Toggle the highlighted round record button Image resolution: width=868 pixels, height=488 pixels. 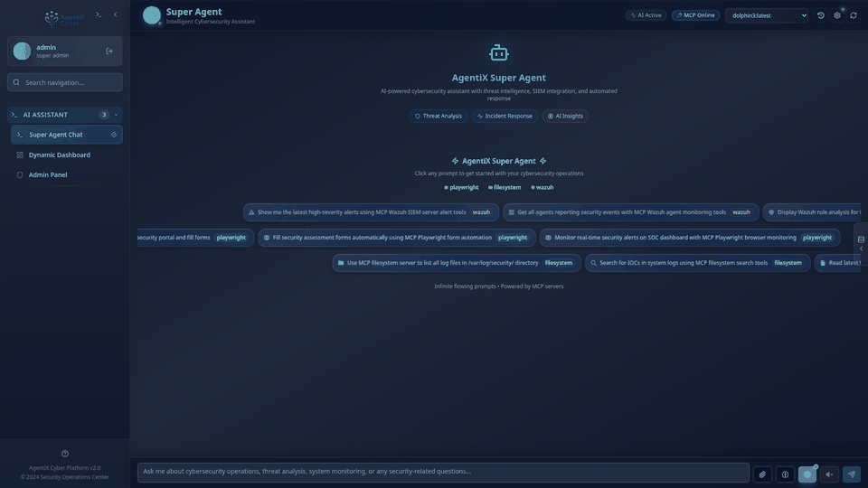coord(807,474)
